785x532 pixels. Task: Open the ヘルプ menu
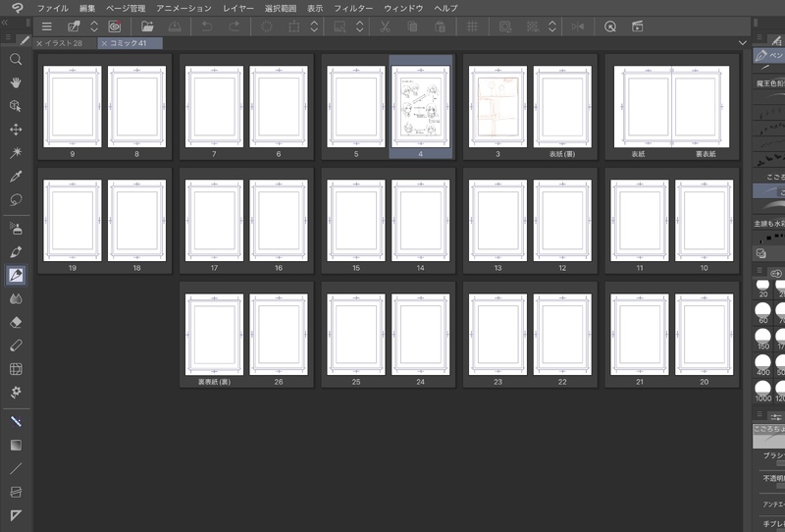coord(445,8)
